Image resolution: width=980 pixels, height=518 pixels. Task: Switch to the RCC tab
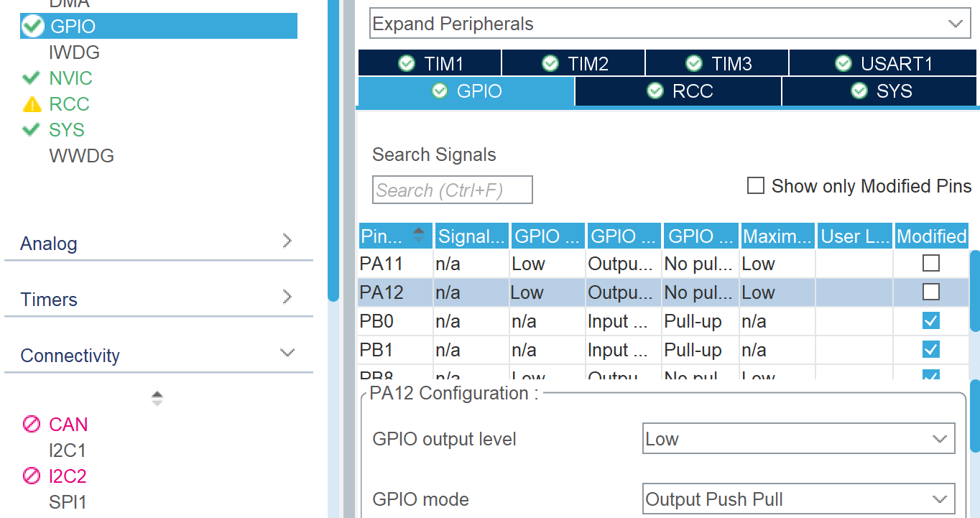click(678, 91)
